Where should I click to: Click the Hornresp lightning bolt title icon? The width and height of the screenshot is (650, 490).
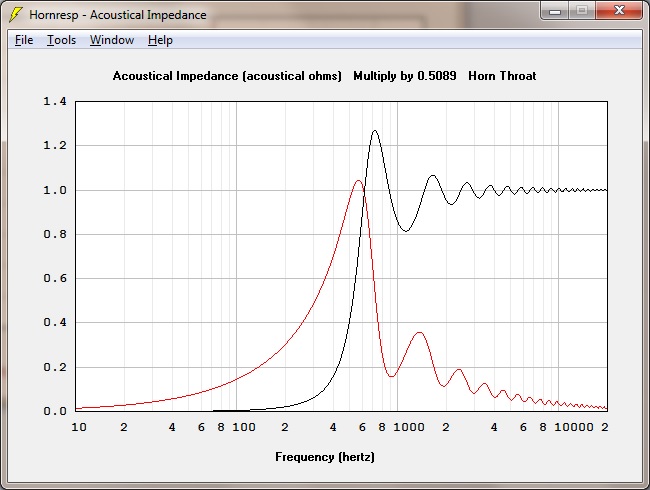point(16,15)
